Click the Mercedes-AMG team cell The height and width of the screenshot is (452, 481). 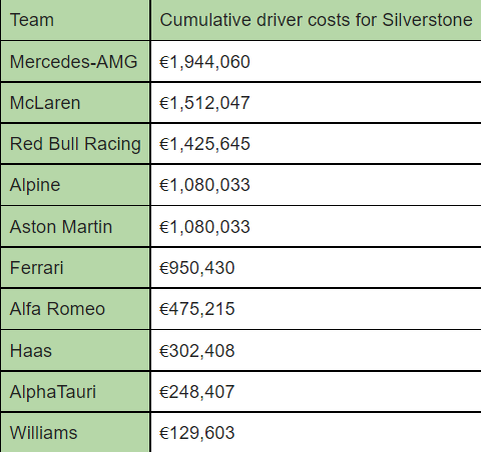click(x=75, y=62)
